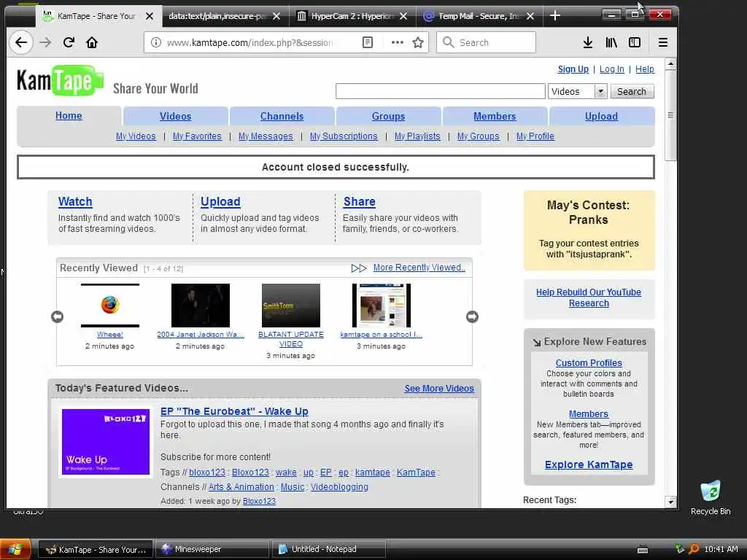Open the Arts & Animation channel link
This screenshot has height=560, width=747.
click(x=241, y=487)
